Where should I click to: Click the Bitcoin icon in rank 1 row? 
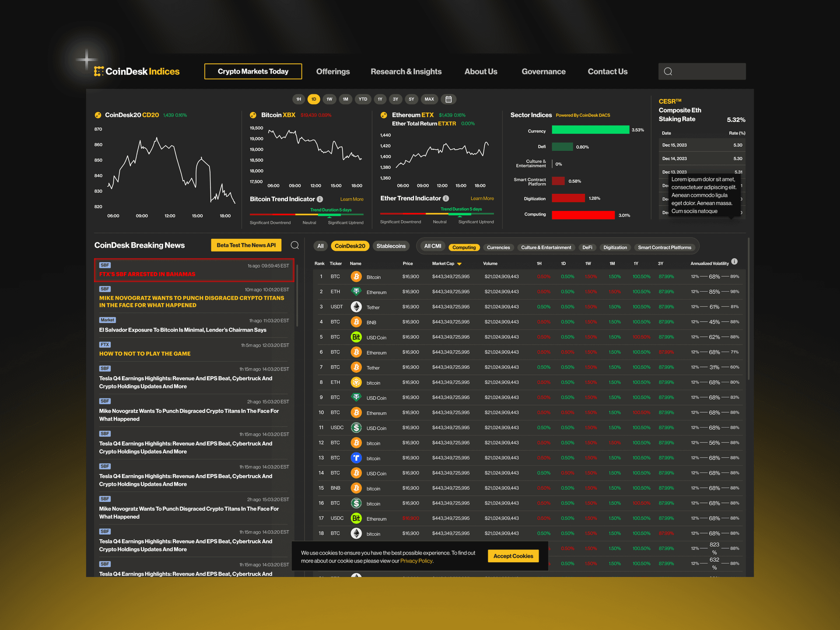click(x=356, y=276)
